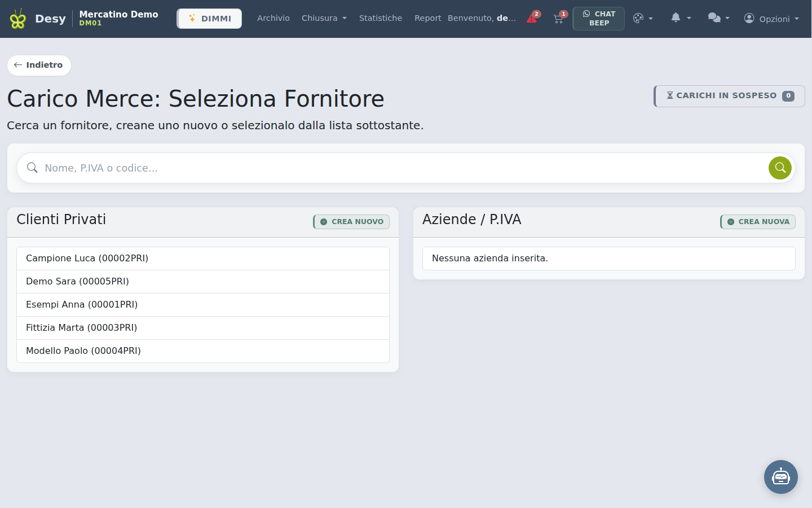Open the Statistiche menu item
The width and height of the screenshot is (812, 508).
pos(381,18)
